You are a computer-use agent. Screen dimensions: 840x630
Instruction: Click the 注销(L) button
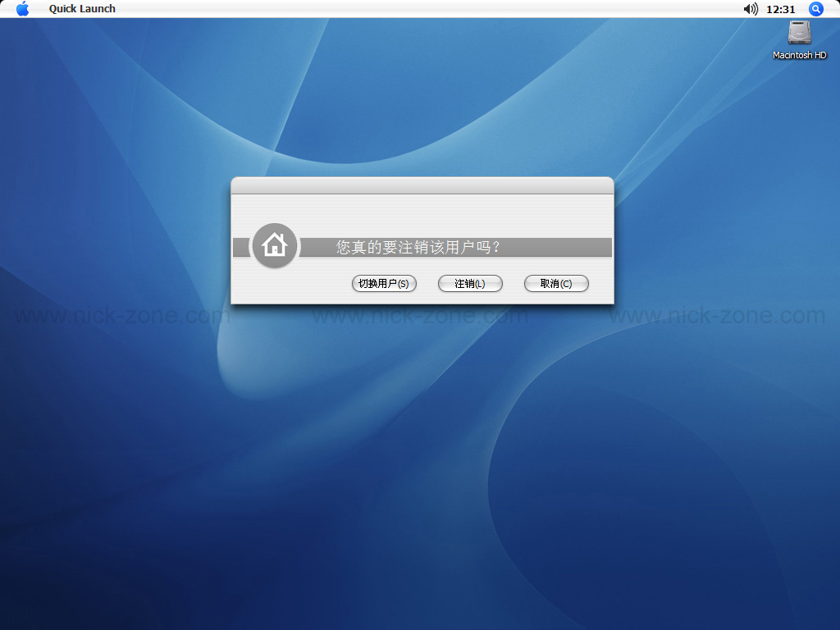pyautogui.click(x=470, y=283)
